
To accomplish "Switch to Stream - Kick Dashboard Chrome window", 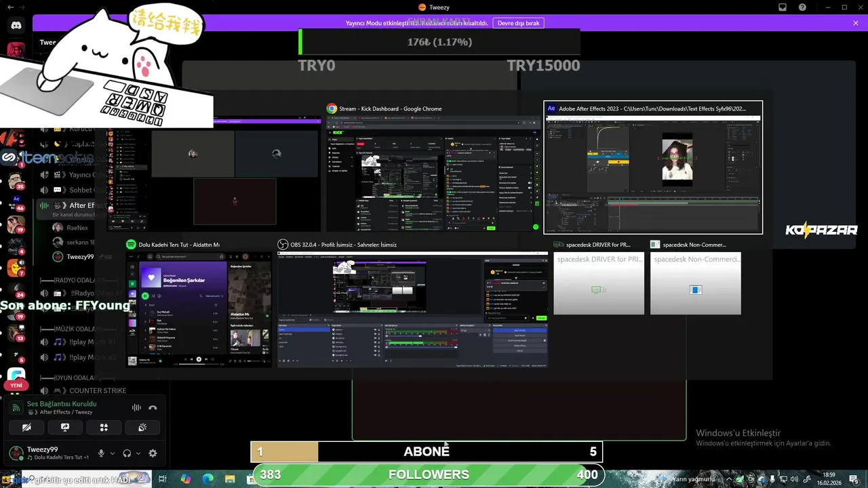I will [x=433, y=167].
